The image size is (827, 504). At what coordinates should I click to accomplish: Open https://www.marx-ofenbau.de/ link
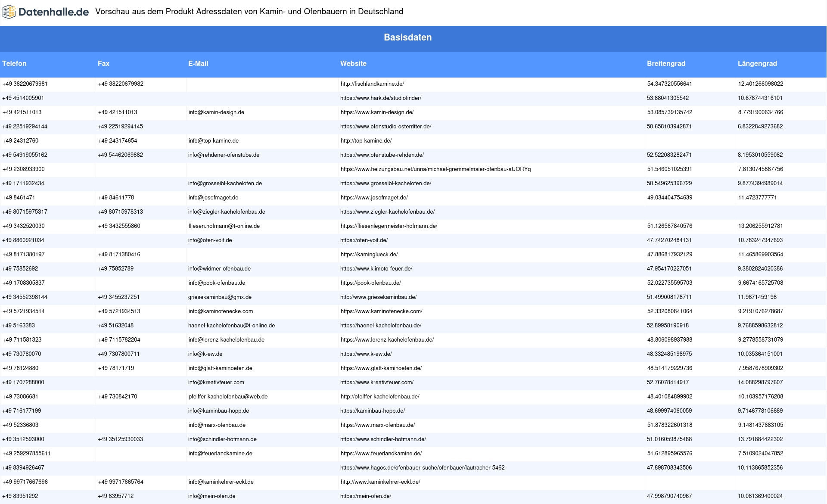377,425
